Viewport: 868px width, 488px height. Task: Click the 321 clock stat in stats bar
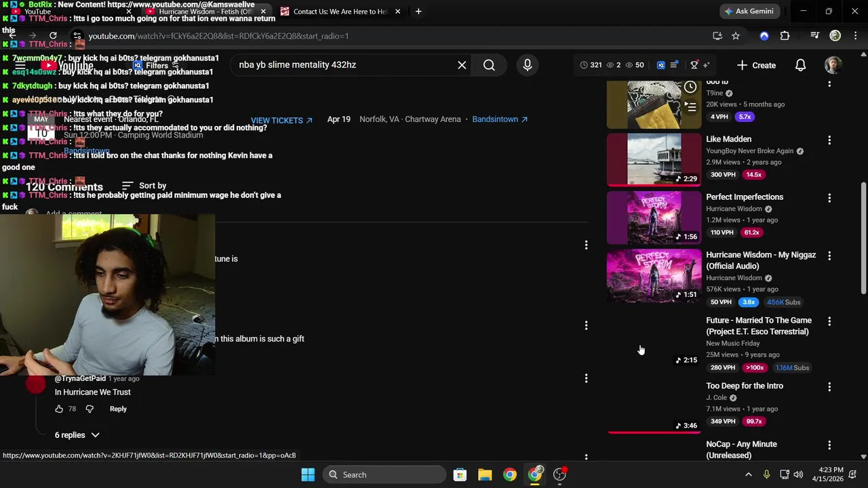point(591,65)
